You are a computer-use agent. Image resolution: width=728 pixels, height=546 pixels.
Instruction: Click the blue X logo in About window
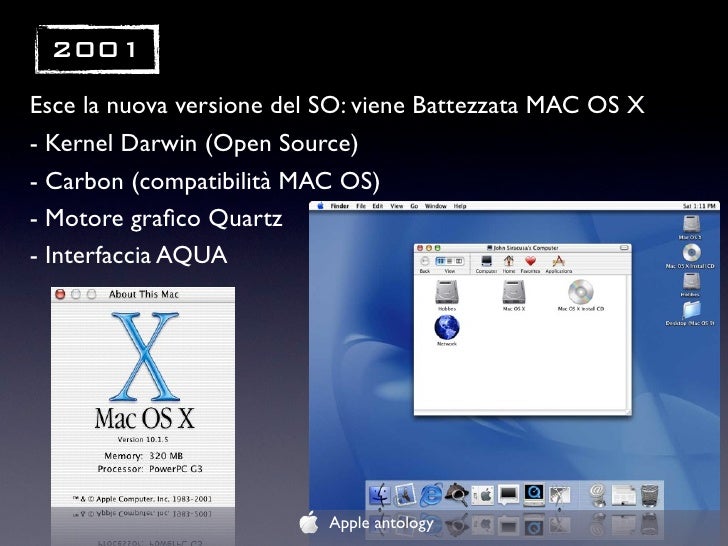pyautogui.click(x=144, y=357)
